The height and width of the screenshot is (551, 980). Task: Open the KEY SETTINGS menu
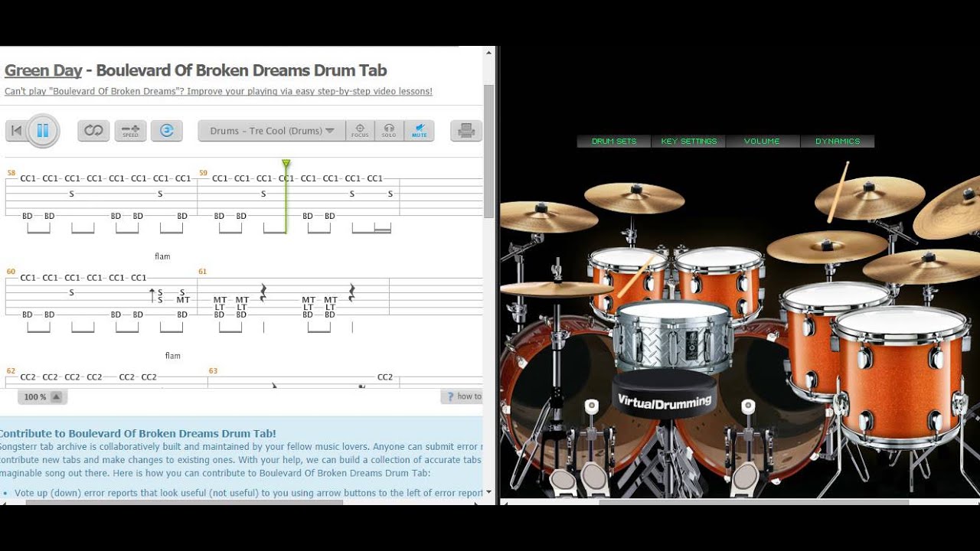click(689, 142)
